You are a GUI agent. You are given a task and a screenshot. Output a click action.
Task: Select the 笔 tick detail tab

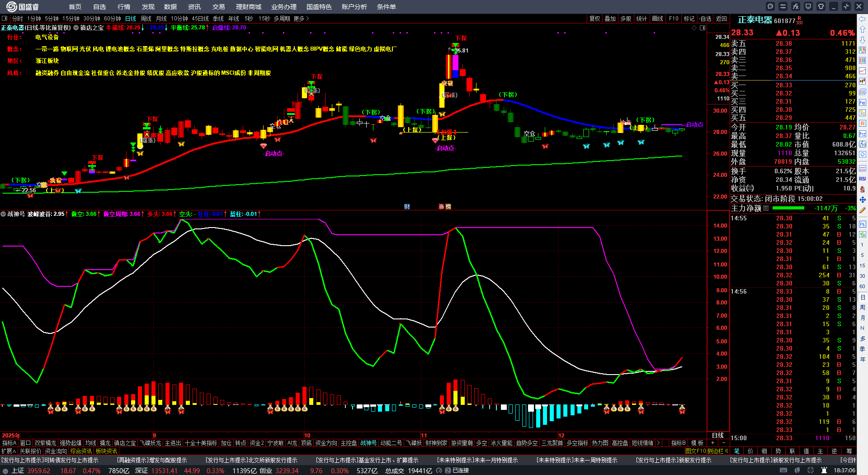tap(737, 451)
